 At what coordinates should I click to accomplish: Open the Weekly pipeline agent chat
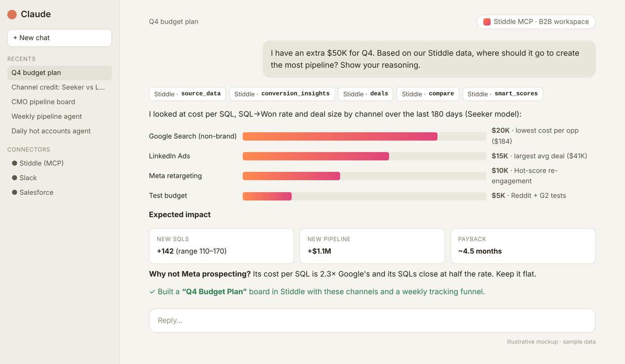click(x=59, y=116)
